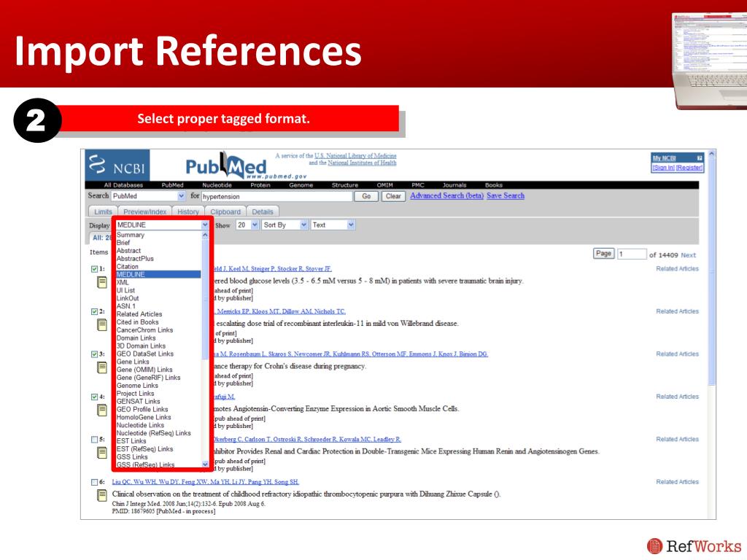Click the Register link
The image size is (747, 560).
coord(689,168)
